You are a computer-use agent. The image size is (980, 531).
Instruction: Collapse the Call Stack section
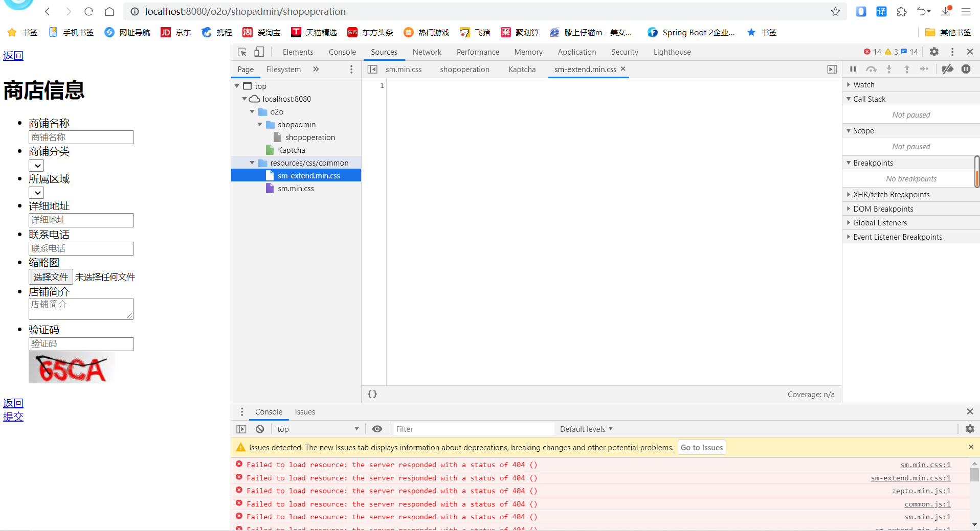[849, 99]
